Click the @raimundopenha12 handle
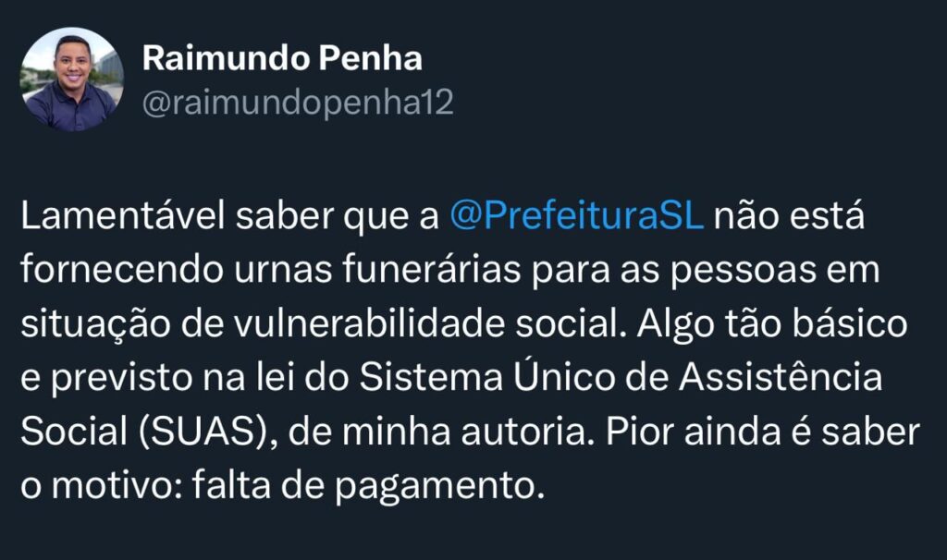 297,102
